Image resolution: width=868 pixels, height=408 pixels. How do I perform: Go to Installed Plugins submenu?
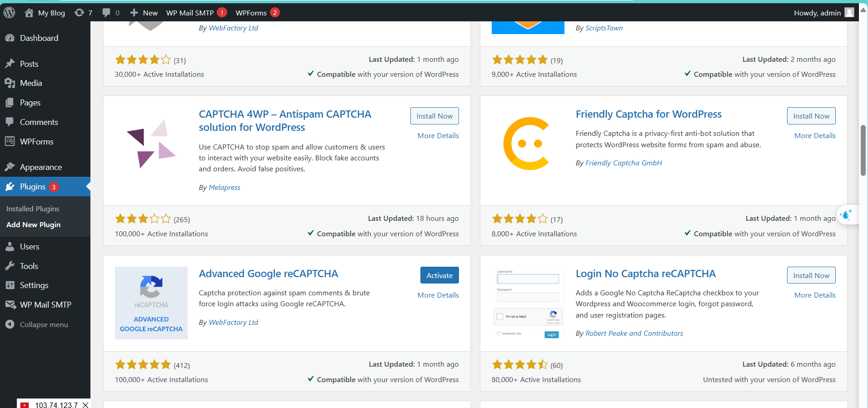pyautogui.click(x=33, y=209)
